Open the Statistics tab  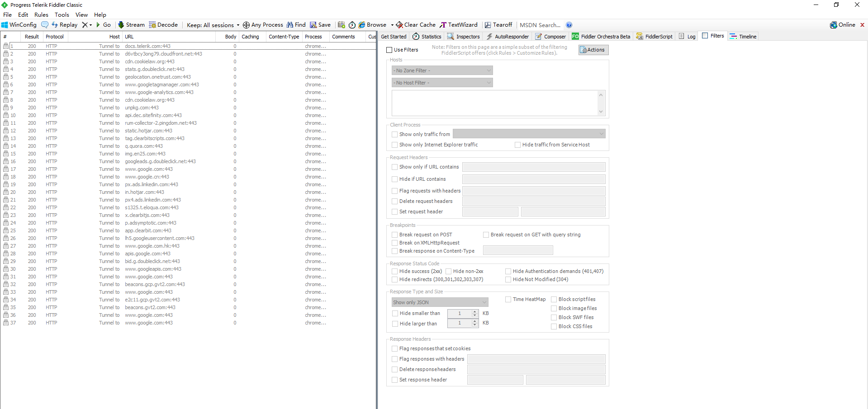pos(427,37)
